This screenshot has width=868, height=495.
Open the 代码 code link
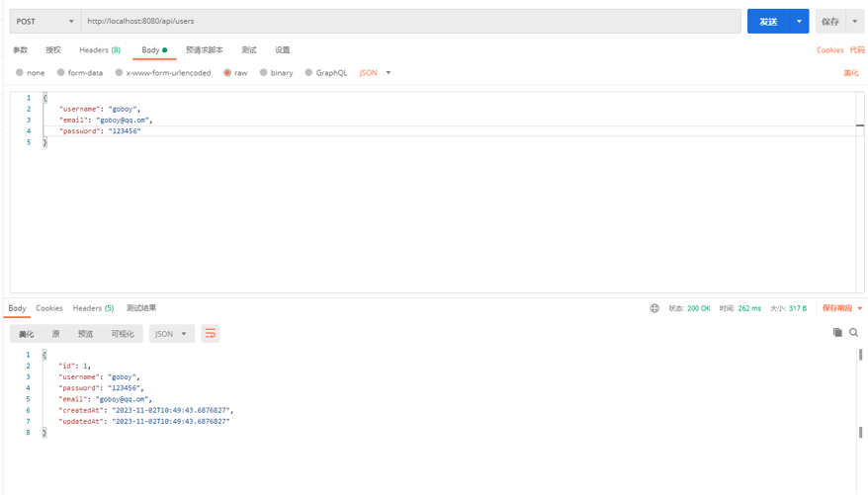pos(857,49)
